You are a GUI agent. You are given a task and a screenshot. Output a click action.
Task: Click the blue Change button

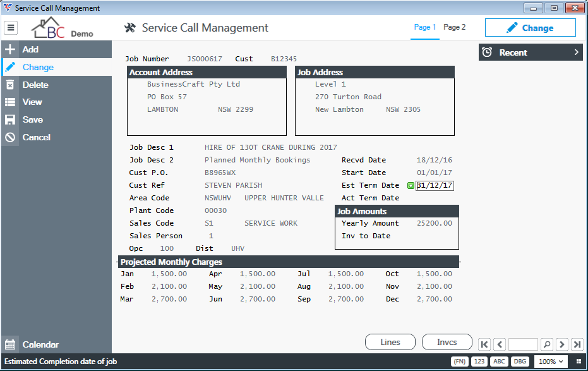[x=531, y=28]
